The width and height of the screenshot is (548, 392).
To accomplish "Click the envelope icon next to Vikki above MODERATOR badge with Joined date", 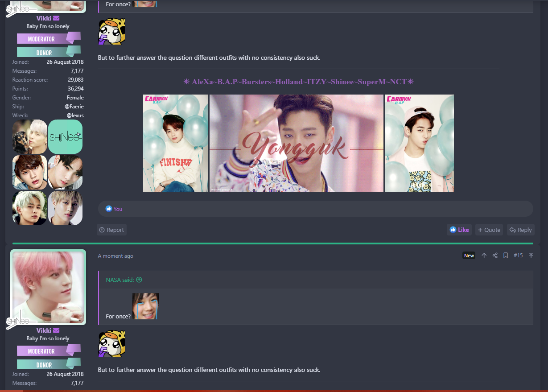I will click(56, 18).
